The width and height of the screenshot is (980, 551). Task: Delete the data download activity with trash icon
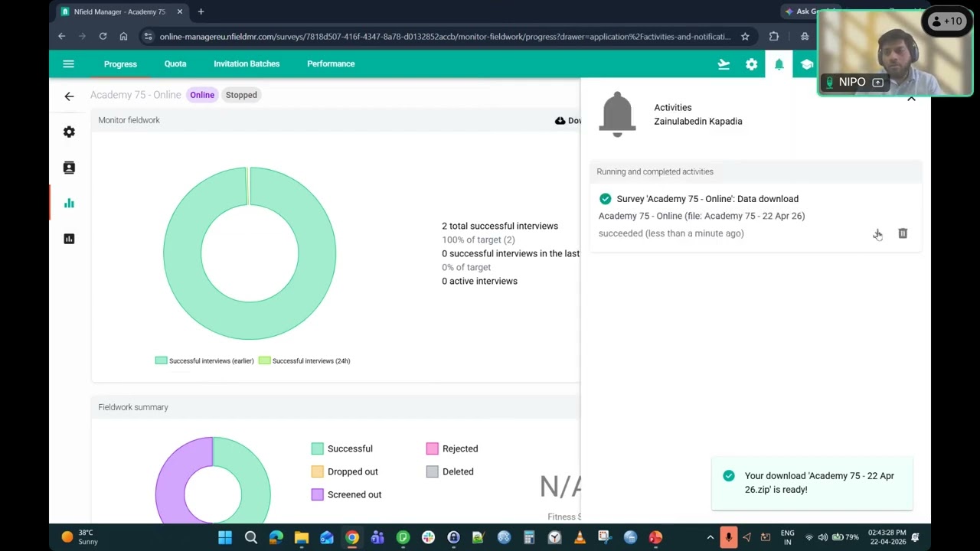[903, 233]
